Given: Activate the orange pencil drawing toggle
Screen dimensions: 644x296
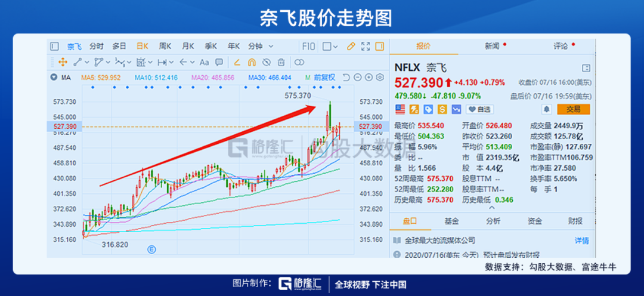Looking at the screenshot, I should (351, 47).
